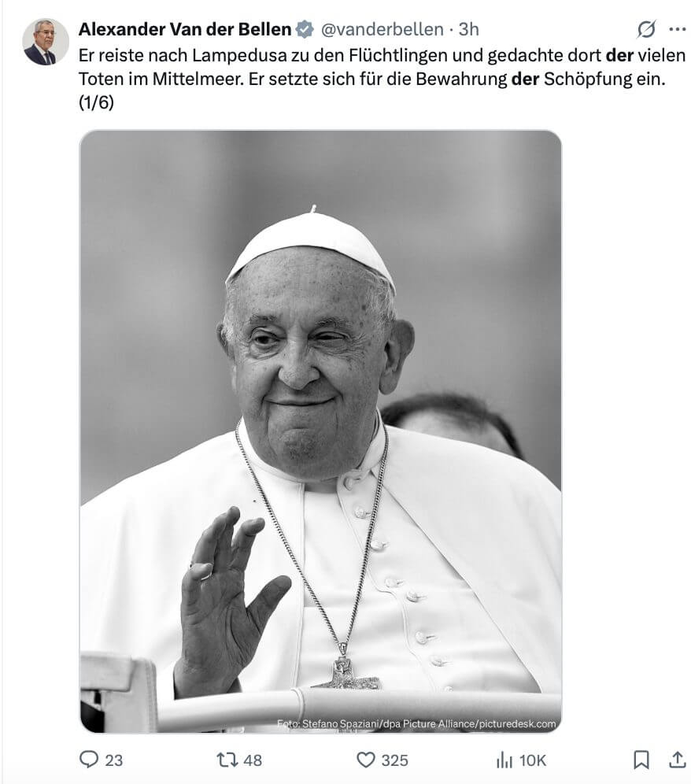Click the 23 replies count

pyautogui.click(x=113, y=760)
